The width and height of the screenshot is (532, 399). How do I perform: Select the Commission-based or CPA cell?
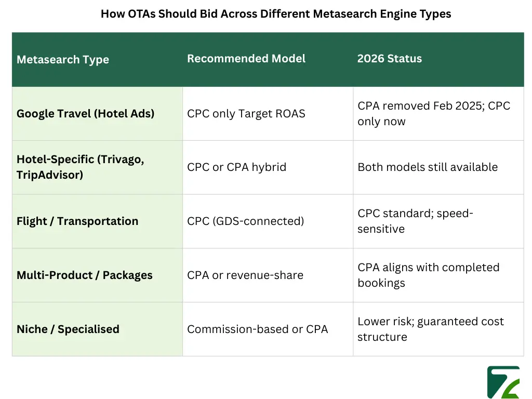tap(258, 329)
